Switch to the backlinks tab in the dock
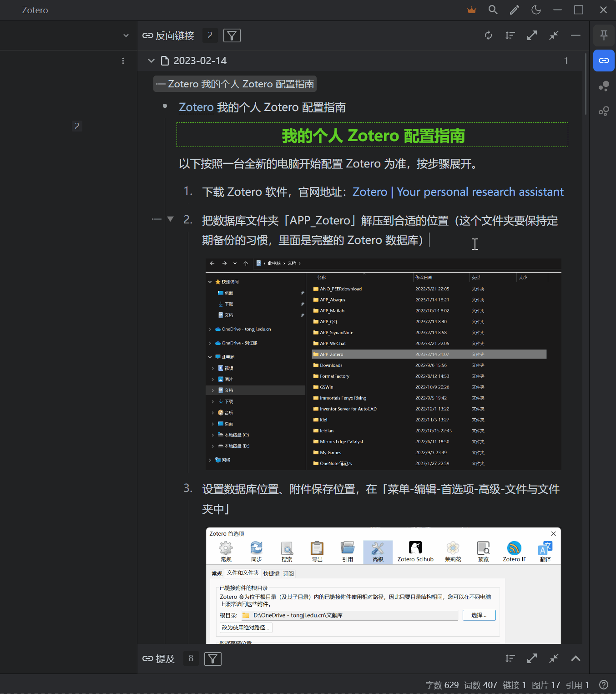 [604, 60]
